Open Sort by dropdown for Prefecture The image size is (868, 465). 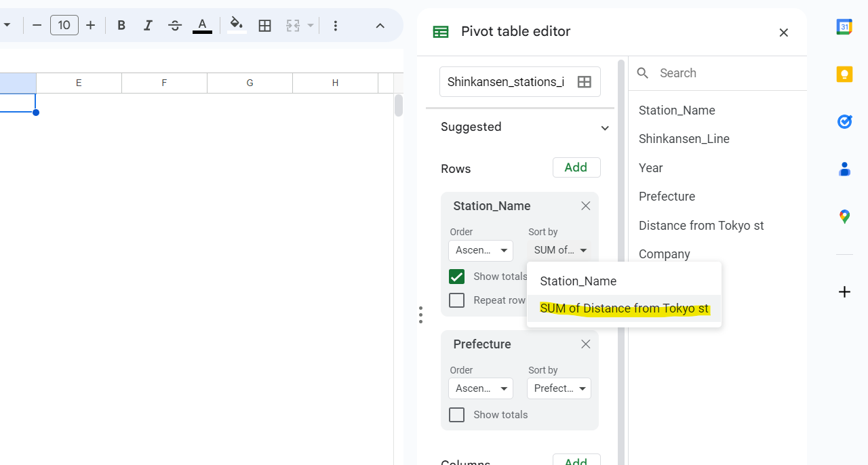pyautogui.click(x=559, y=388)
